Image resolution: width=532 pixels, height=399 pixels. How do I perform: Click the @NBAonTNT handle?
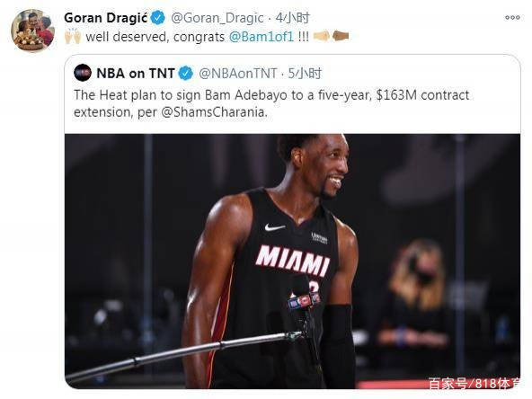tap(238, 74)
